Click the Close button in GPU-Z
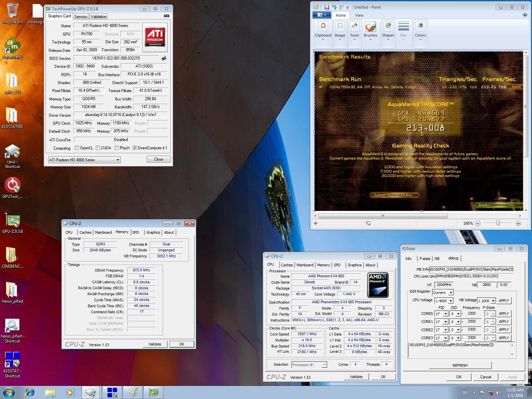Image resolution: width=532 pixels, height=399 pixels. [x=159, y=159]
